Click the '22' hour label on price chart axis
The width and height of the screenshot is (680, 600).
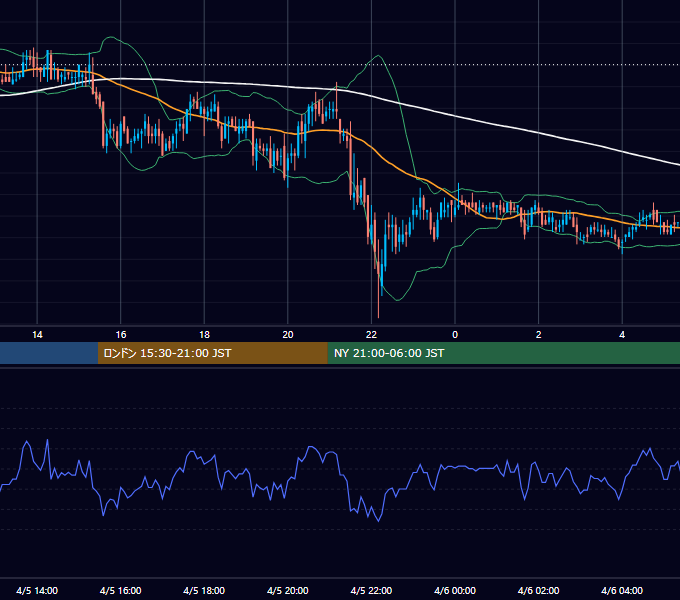[x=372, y=335]
